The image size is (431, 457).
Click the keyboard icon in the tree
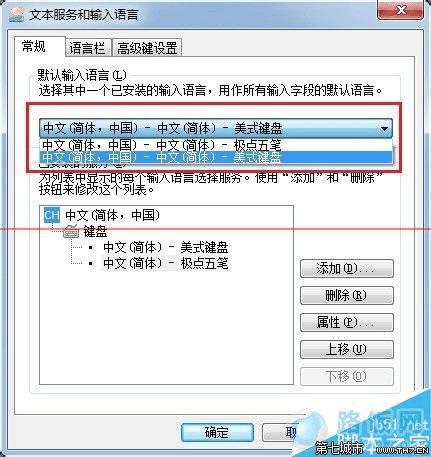point(71,231)
